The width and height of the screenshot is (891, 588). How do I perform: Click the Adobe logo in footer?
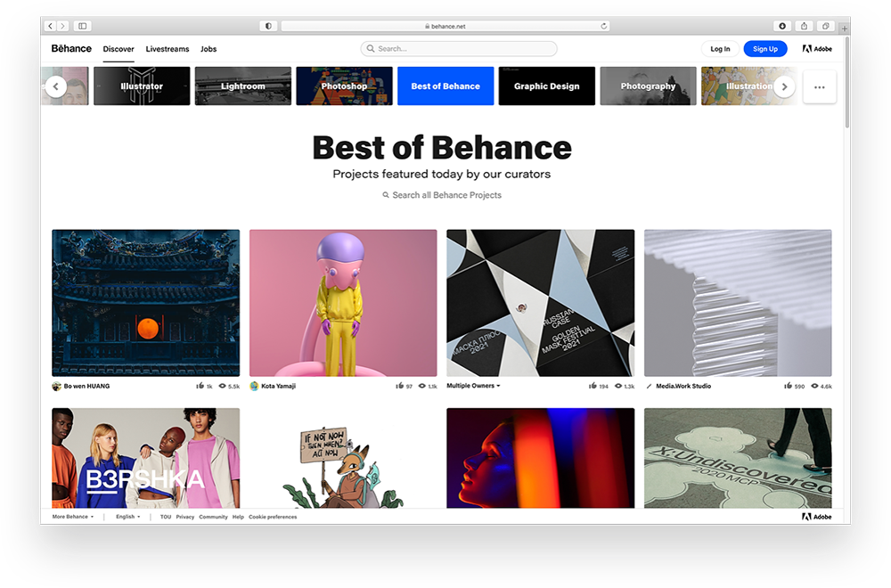(816, 517)
